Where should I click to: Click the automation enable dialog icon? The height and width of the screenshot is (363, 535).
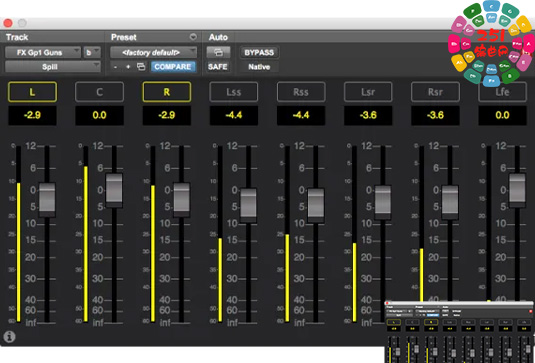click(x=218, y=53)
